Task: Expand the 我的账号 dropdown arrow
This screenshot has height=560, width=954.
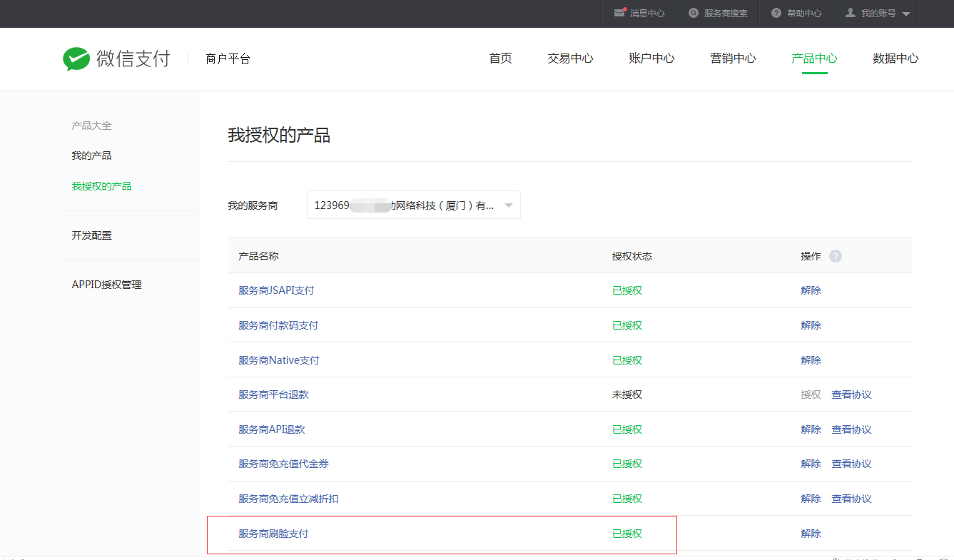Action: [x=906, y=14]
